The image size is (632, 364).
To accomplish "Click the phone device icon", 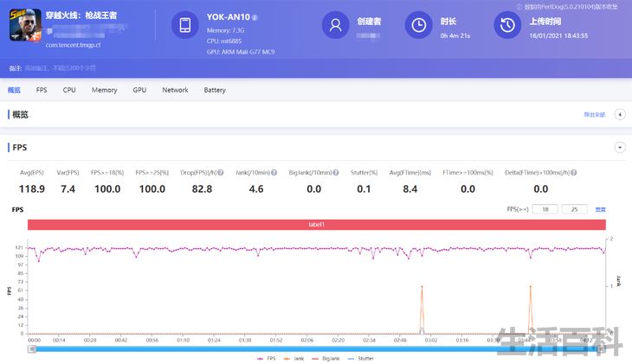I will pyautogui.click(x=185, y=25).
